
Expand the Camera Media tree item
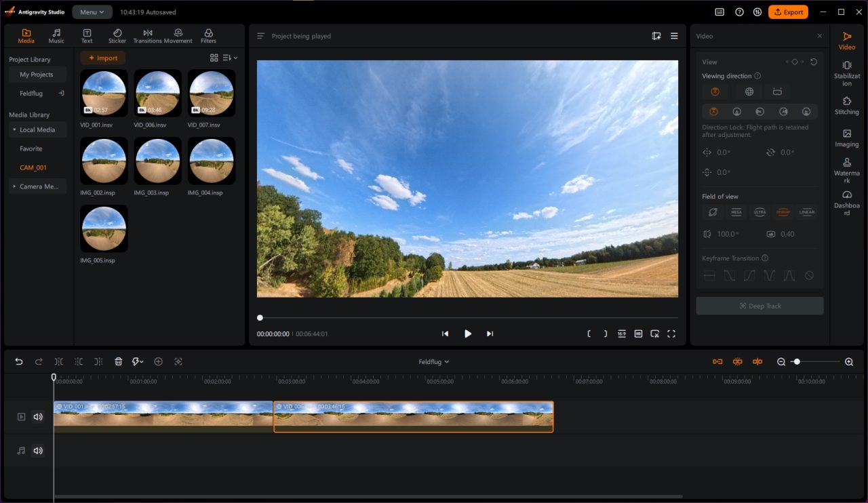14,186
